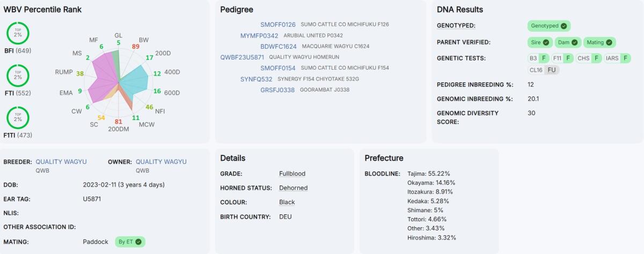Select the CL16 FU genetic test badge
644x254 pixels.
pyautogui.click(x=543, y=70)
